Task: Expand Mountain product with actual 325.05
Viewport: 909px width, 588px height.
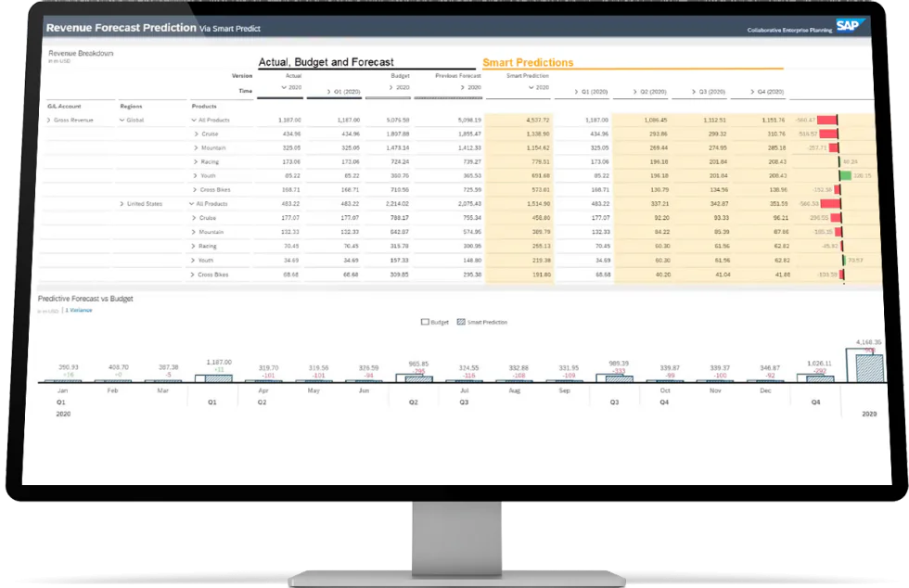Action: tap(196, 147)
